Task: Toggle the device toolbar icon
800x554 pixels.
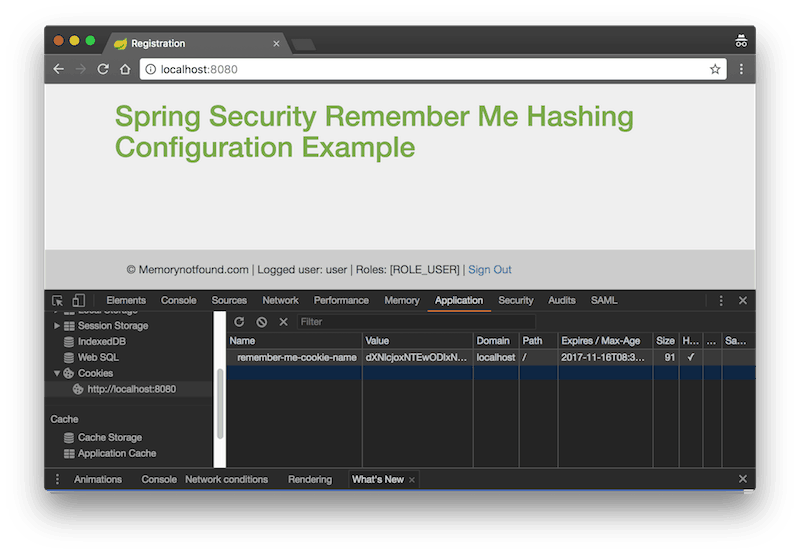Action: pos(79,300)
